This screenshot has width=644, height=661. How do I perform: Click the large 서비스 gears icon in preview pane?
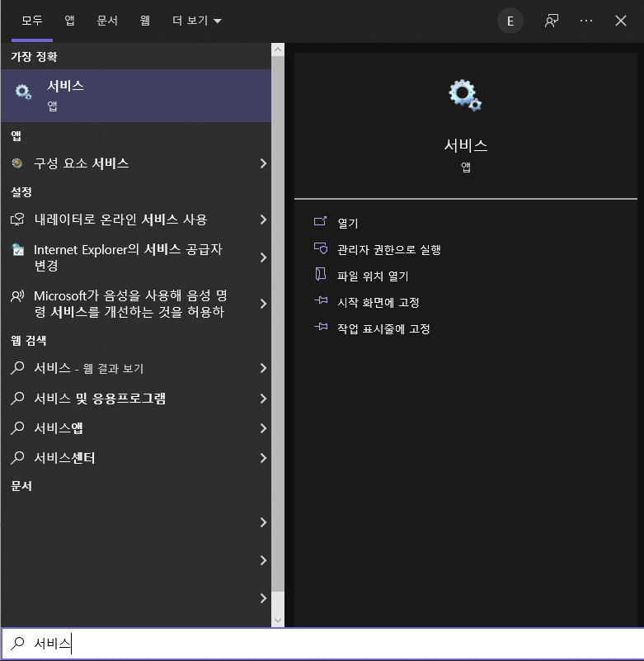(465, 95)
